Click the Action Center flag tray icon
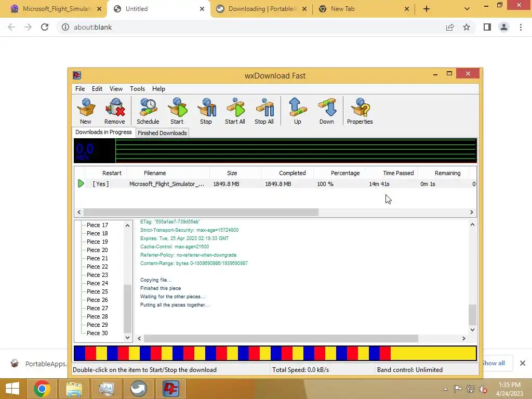The width and height of the screenshot is (532, 399). [x=458, y=389]
